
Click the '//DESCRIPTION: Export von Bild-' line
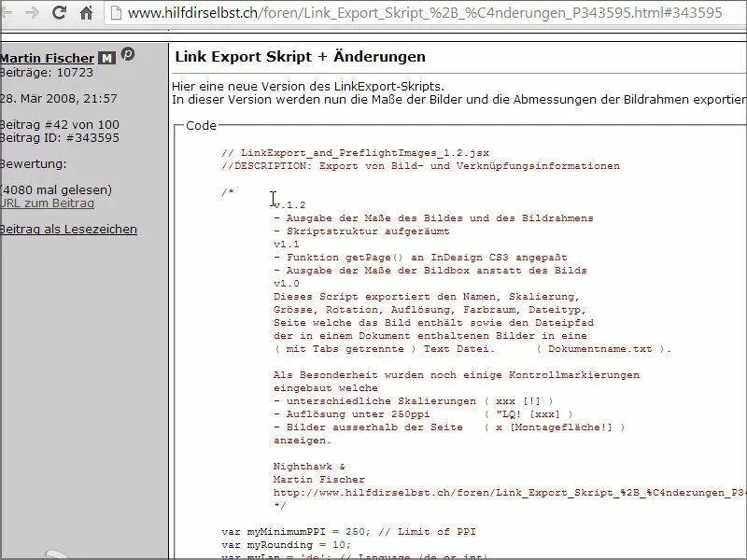point(421,166)
